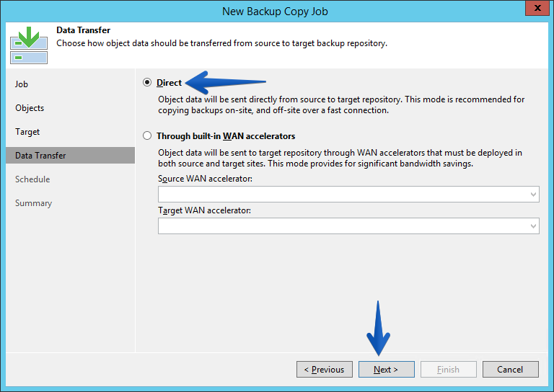Image resolution: width=554 pixels, height=392 pixels.
Task: Open the Target WAN accelerator dropdown arrow
Action: pos(533,226)
